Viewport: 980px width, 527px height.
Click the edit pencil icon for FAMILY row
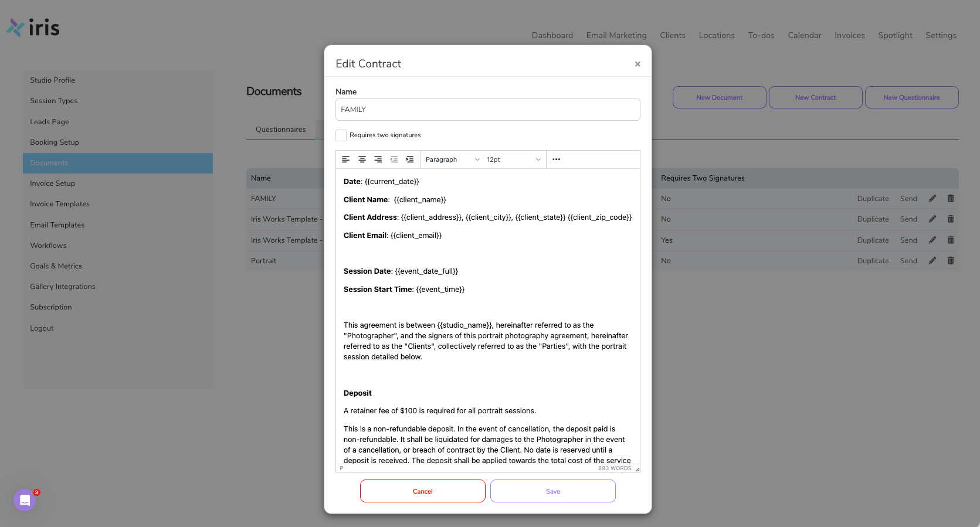(x=932, y=199)
